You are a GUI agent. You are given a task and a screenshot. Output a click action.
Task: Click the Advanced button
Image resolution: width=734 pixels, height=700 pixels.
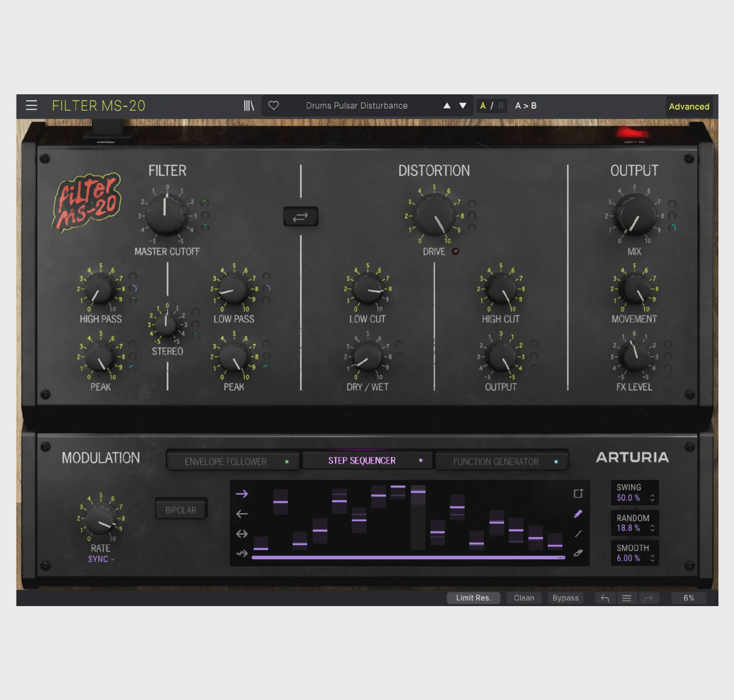point(689,106)
